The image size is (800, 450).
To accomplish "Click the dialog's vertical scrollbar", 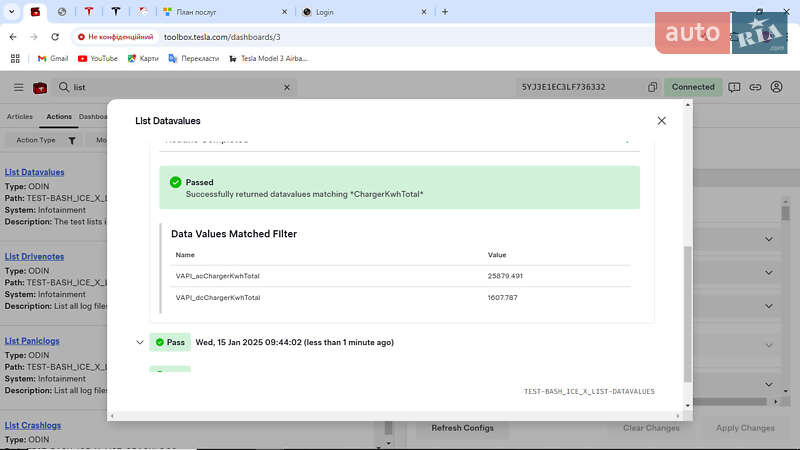I will [x=686, y=310].
